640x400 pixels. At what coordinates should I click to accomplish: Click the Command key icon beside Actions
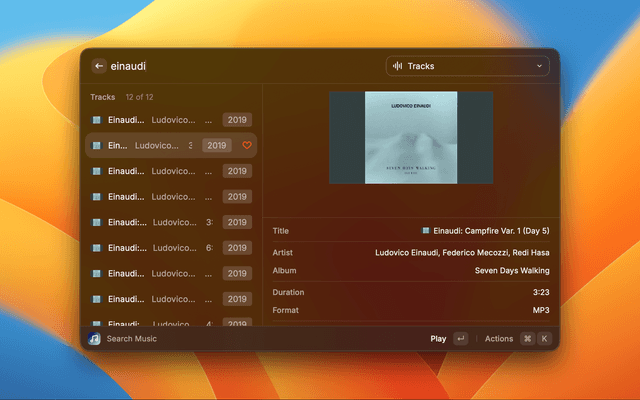[x=527, y=338]
